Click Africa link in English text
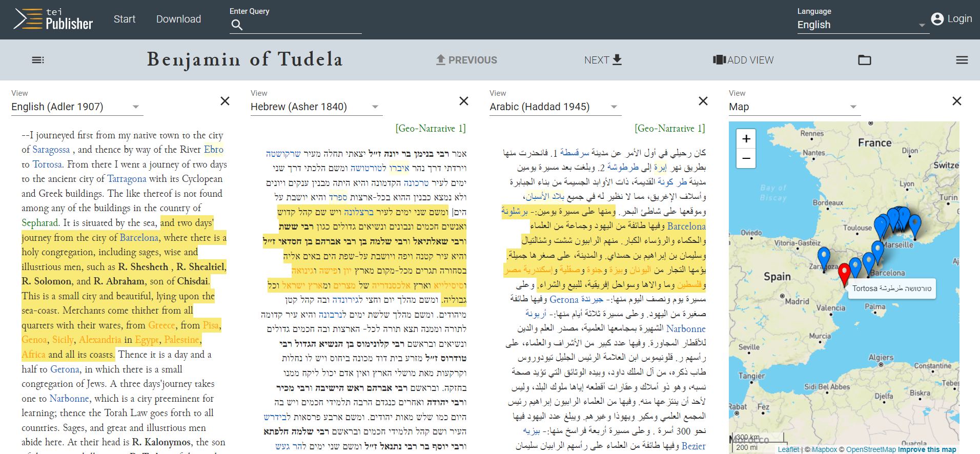Viewport: 980px width, 454px height. (x=33, y=355)
